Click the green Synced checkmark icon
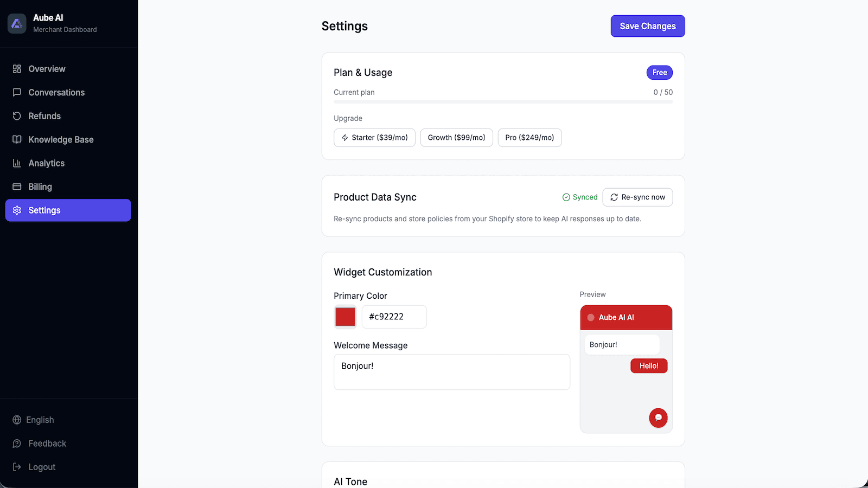The height and width of the screenshot is (488, 868). 566,197
